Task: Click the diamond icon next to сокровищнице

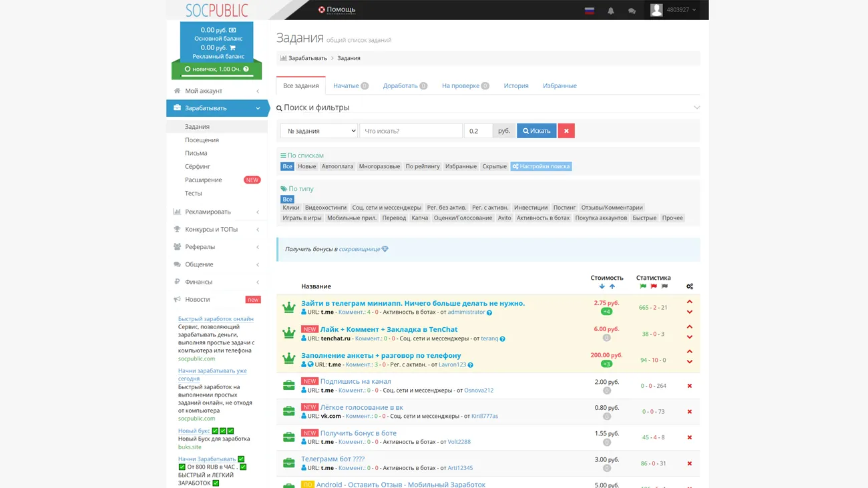Action: click(x=385, y=249)
